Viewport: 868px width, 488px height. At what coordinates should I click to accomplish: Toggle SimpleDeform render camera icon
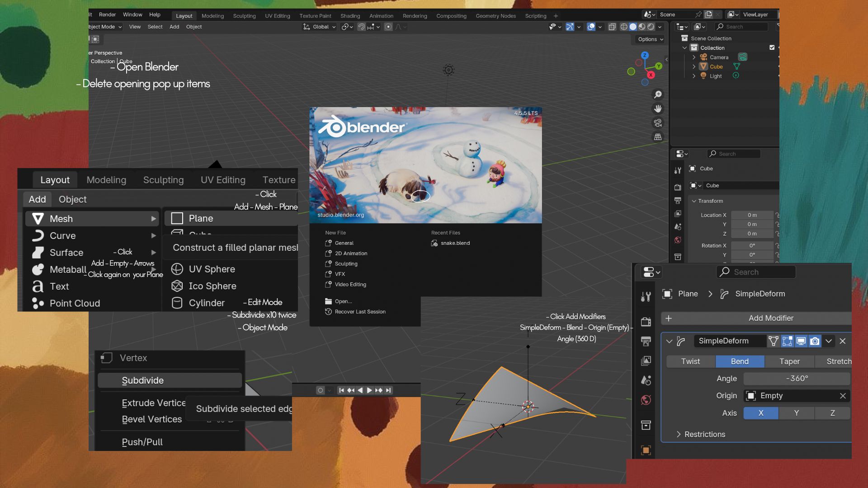815,341
